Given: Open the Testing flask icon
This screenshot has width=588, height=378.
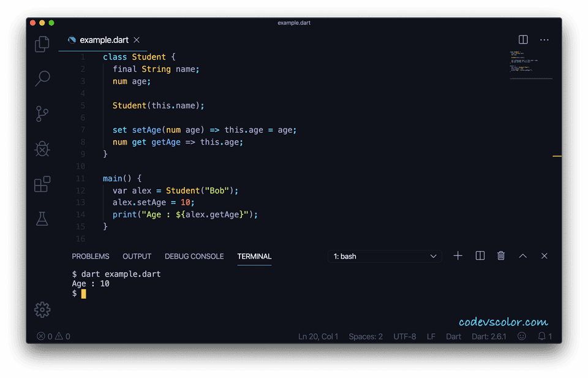Looking at the screenshot, I should click(x=42, y=219).
